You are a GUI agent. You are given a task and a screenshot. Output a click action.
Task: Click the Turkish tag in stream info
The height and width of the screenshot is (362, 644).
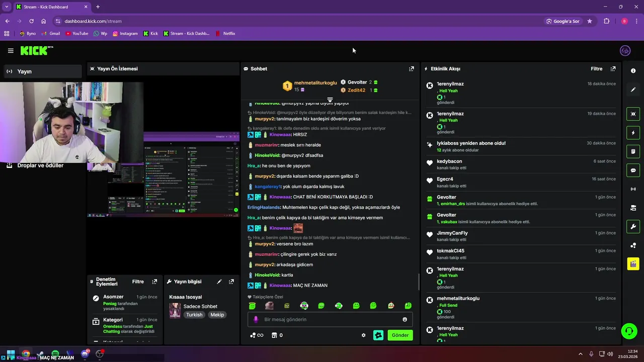194,315
